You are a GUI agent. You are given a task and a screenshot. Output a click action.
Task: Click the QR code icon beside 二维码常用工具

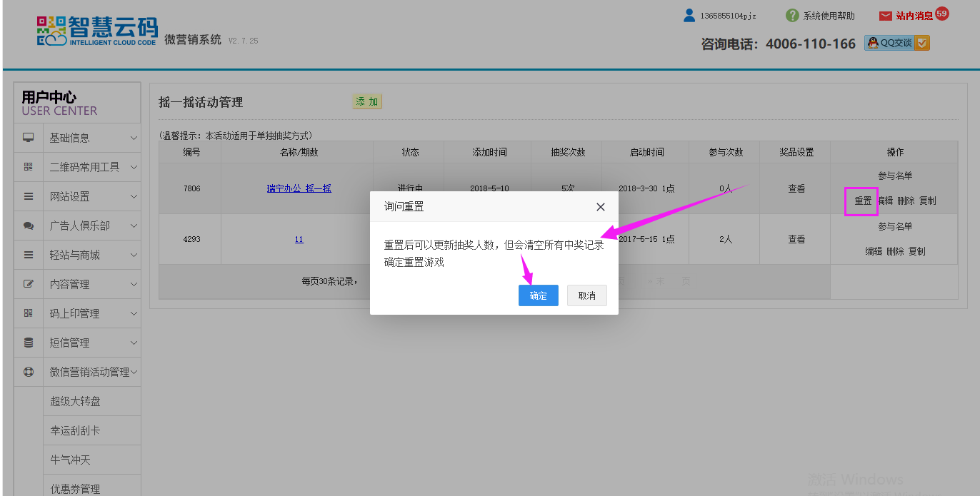29,166
